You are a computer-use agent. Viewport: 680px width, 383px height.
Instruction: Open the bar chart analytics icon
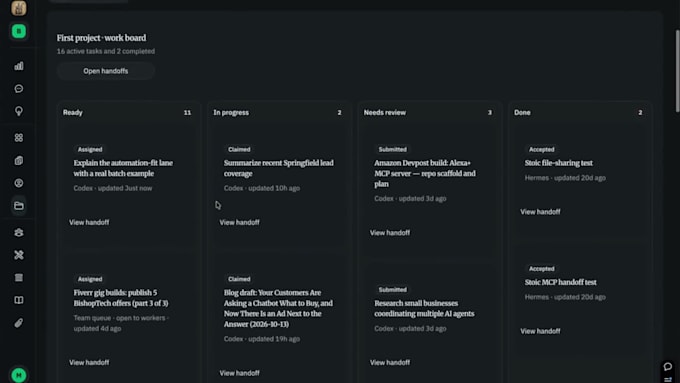click(19, 66)
